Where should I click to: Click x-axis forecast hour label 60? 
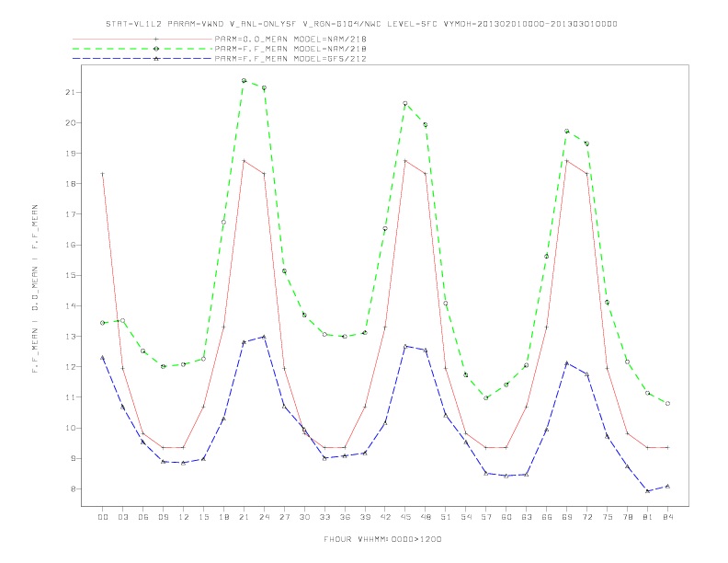[x=506, y=517]
